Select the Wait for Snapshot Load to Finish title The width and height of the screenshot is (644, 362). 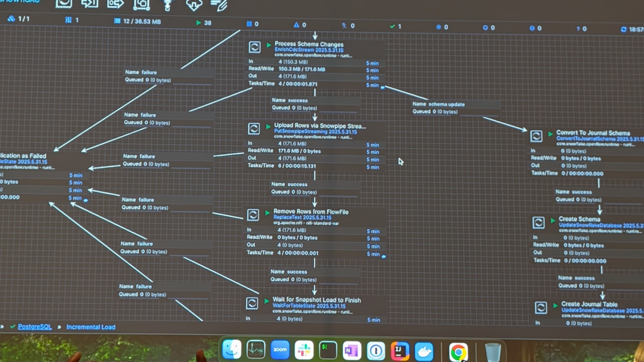click(317, 300)
